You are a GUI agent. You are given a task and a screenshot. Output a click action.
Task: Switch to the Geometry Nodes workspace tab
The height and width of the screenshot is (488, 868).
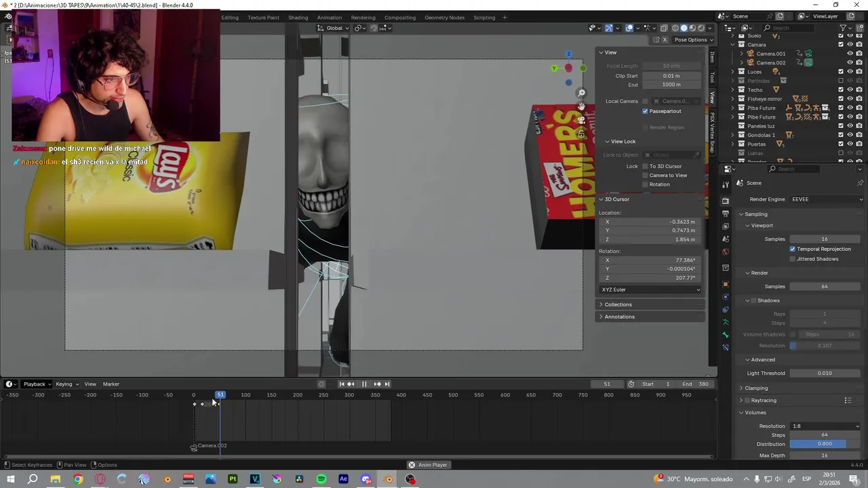point(445,18)
